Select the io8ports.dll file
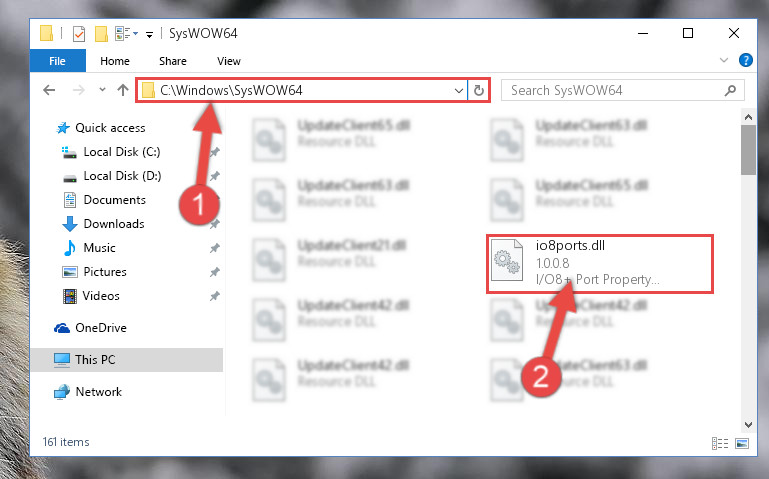This screenshot has height=479, width=769. (600, 264)
